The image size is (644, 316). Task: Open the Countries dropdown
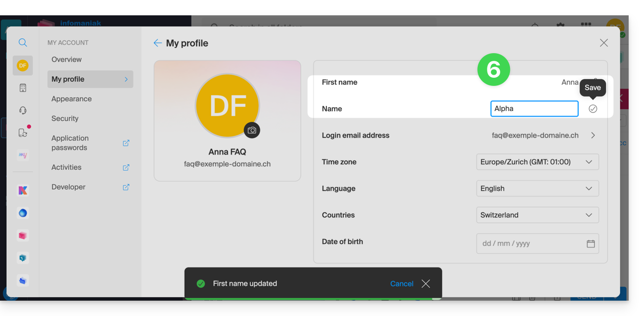(x=537, y=215)
